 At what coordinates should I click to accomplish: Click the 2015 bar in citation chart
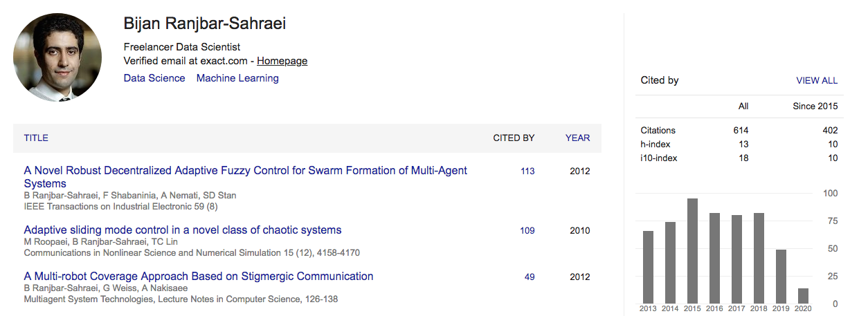tap(692, 251)
